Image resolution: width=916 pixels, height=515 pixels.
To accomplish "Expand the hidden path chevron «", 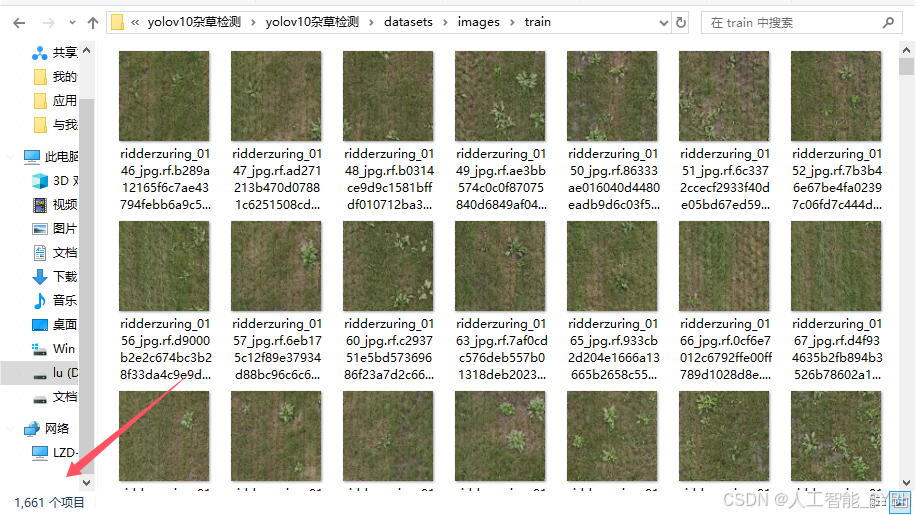I will coord(136,22).
